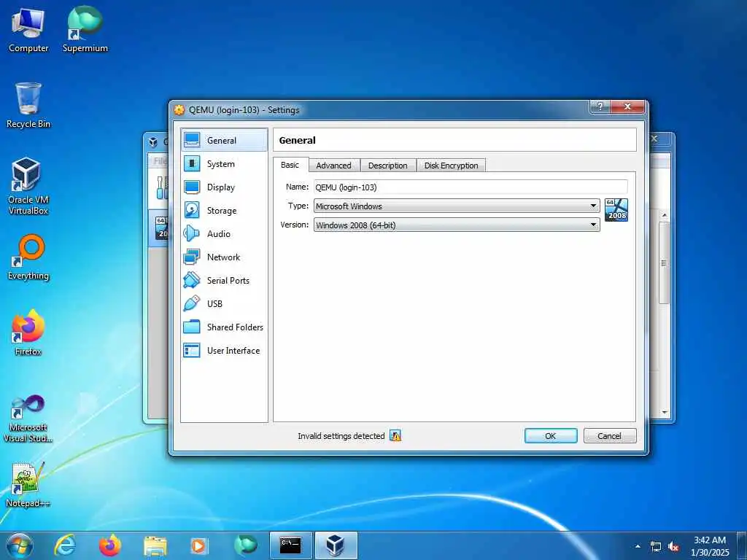This screenshot has width=747, height=560.
Task: Switch to the Disk Encryption tab
Action: click(x=451, y=166)
